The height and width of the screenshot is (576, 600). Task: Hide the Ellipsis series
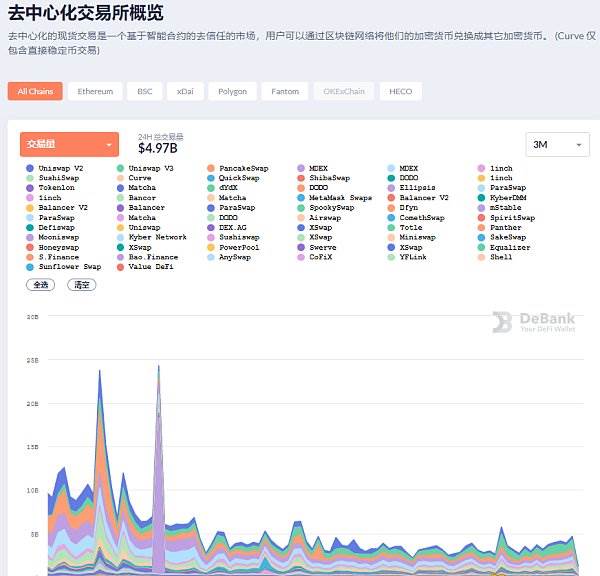(411, 188)
